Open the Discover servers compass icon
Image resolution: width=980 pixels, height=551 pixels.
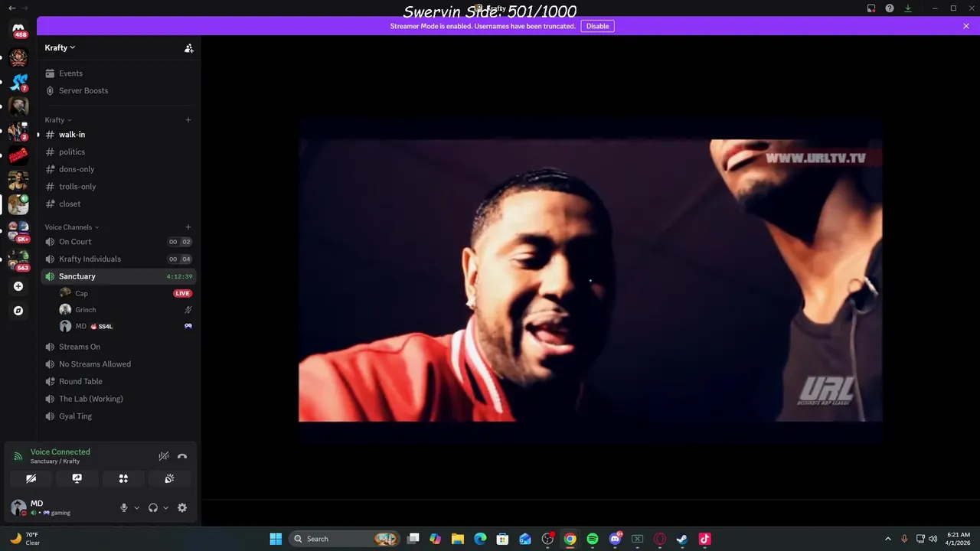(18, 311)
